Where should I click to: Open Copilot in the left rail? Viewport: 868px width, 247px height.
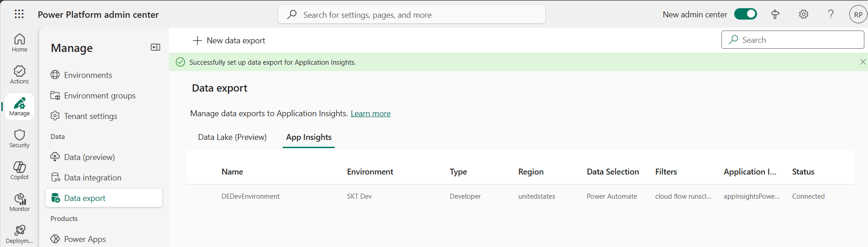(19, 170)
